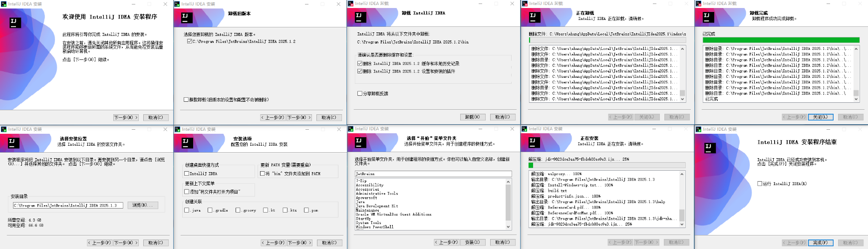
Task: Click the JetBrains start menu folder name field
Action: click(433, 174)
